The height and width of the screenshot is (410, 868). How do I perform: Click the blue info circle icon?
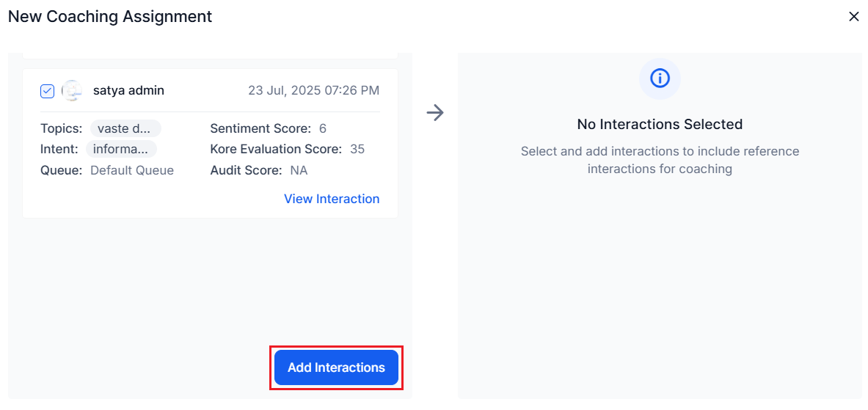point(660,78)
